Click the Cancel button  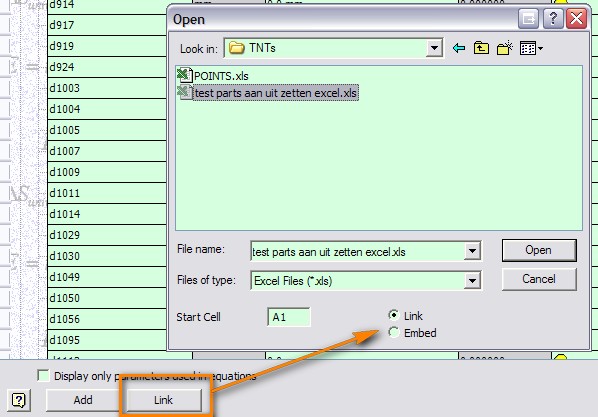tap(539, 279)
